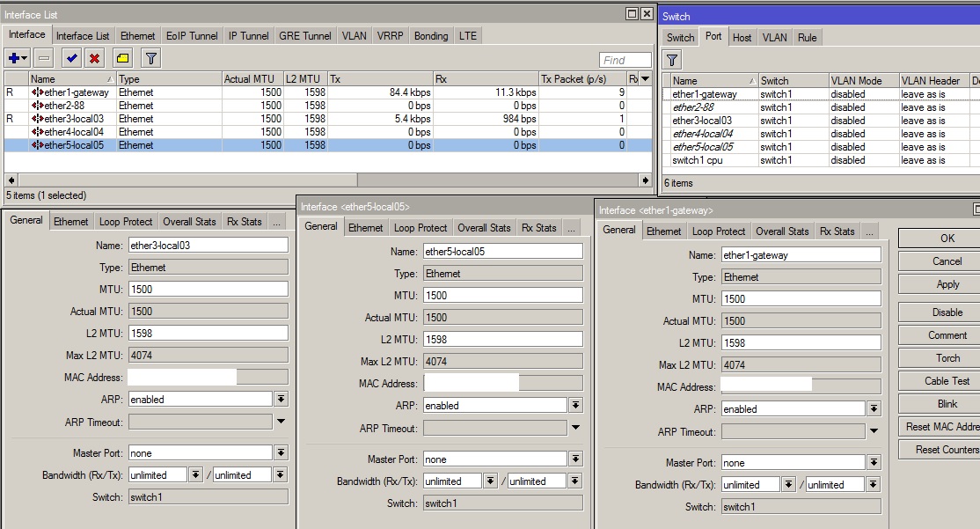This screenshot has height=529, width=980.
Task: Open Master Port dropdown in ether3-local03 dialog
Action: pos(282,452)
